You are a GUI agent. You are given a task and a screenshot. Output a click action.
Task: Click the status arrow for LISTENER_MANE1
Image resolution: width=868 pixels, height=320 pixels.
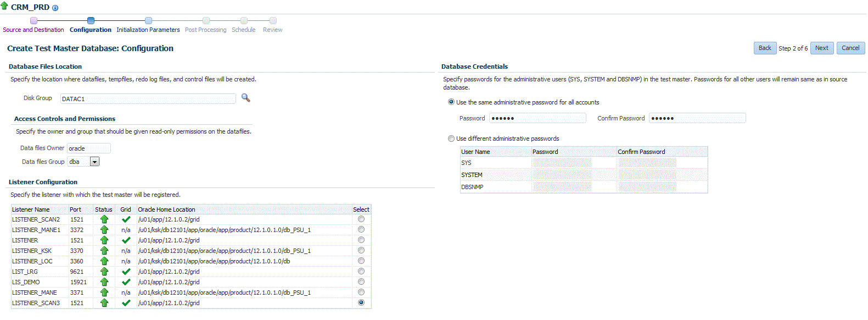[x=104, y=230]
